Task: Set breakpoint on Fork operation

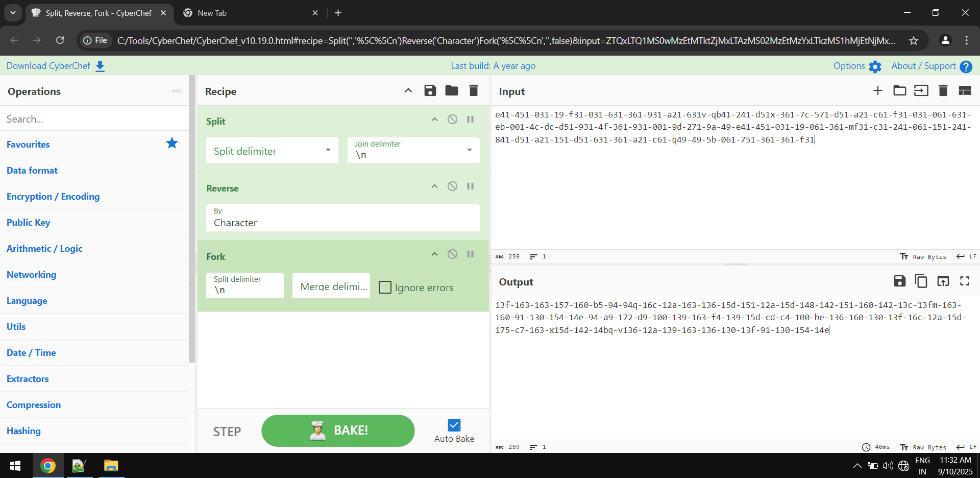Action: [x=471, y=254]
